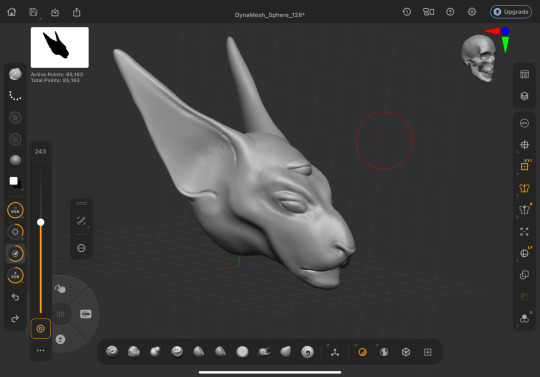
Task: Redo the last action
Action: pyautogui.click(x=15, y=319)
